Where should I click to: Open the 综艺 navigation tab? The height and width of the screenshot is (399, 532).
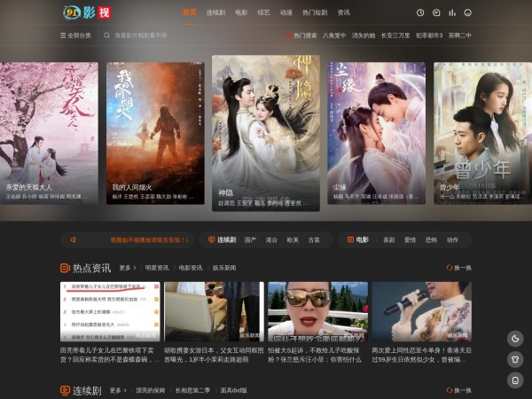coord(263,12)
